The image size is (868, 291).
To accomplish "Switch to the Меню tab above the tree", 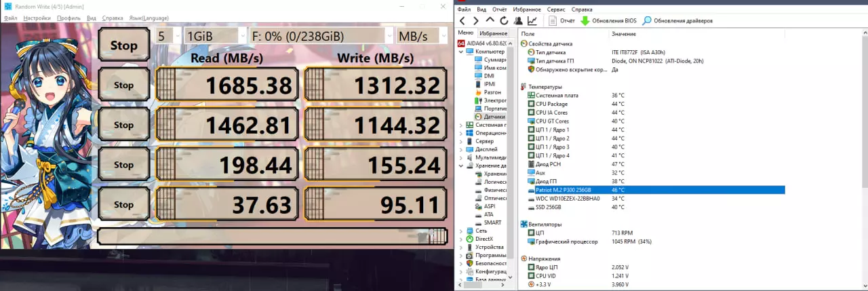I will pyautogui.click(x=466, y=33).
